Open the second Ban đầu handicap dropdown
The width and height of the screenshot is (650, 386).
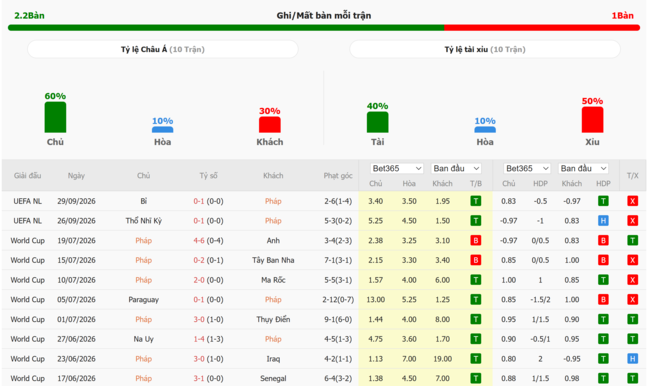(583, 168)
